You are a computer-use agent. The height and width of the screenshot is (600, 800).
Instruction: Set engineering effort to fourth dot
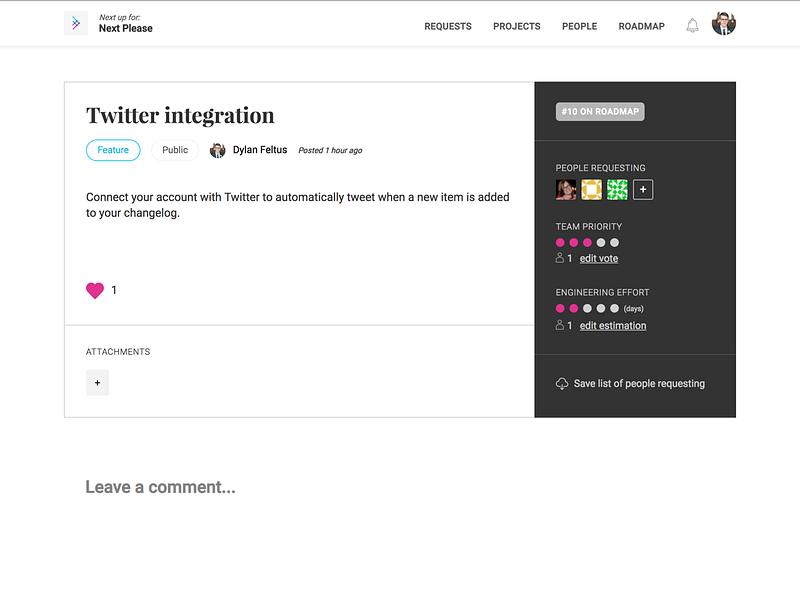(x=601, y=308)
